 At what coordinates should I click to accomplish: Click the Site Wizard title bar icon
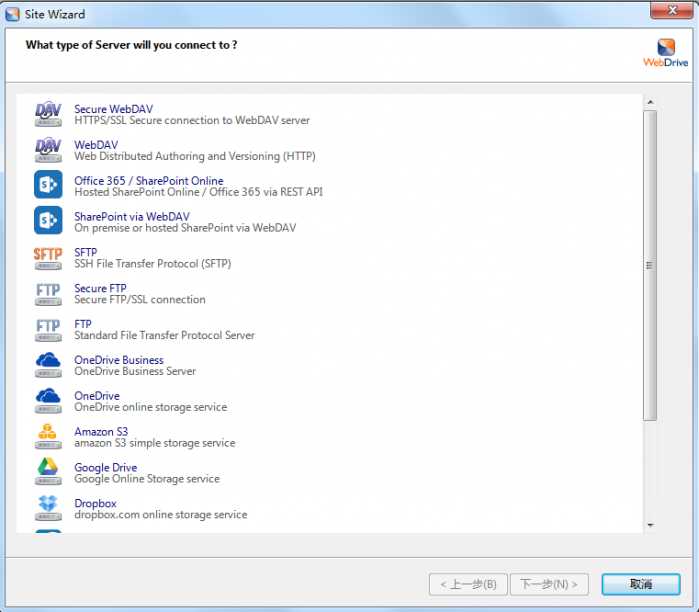point(12,14)
